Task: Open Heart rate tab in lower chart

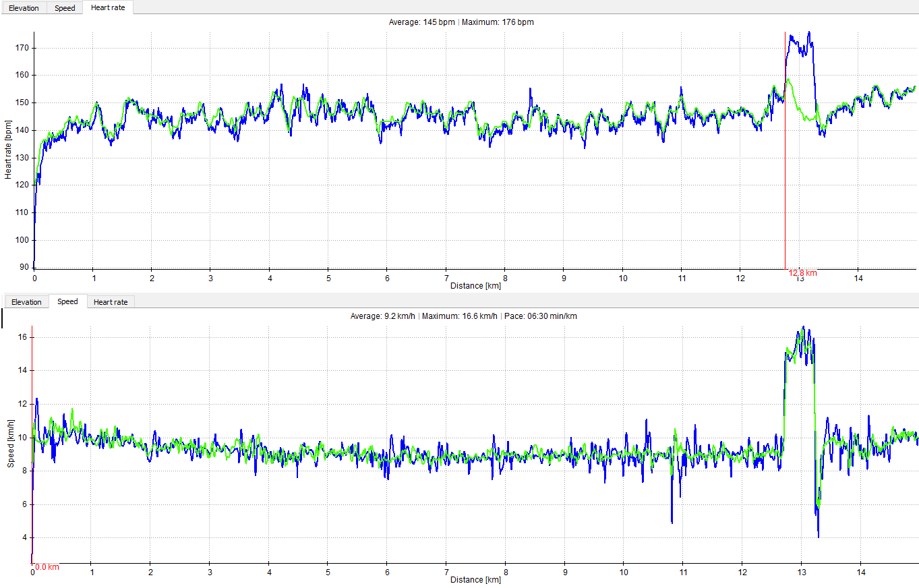Action: pos(111,302)
